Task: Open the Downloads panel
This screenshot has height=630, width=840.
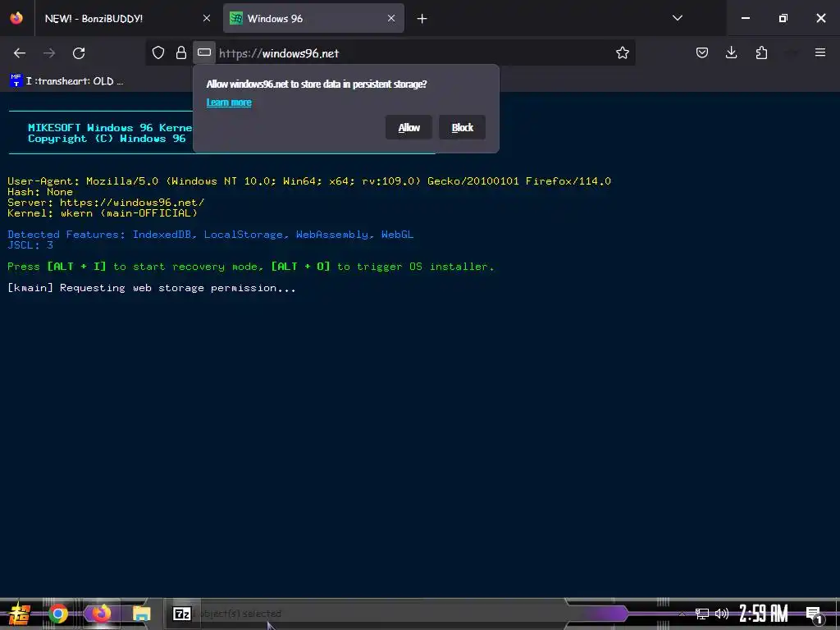Action: point(731,52)
